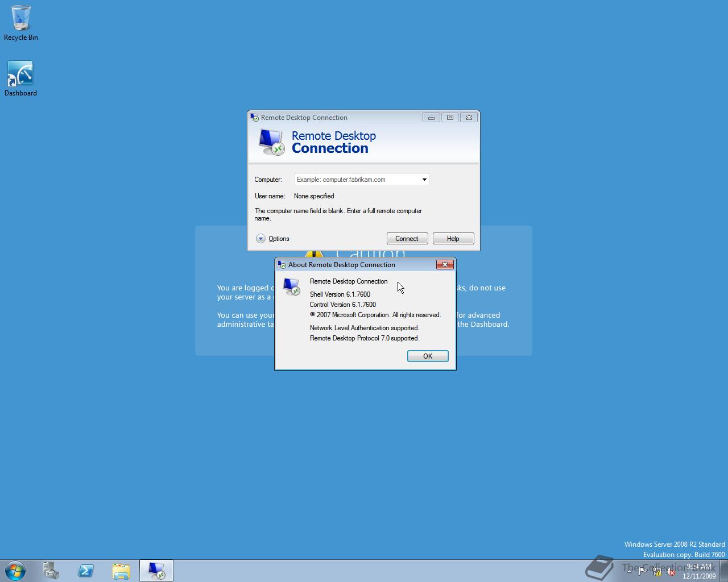This screenshot has width=728, height=582.
Task: Click the muted volume tray icon
Action: [671, 571]
